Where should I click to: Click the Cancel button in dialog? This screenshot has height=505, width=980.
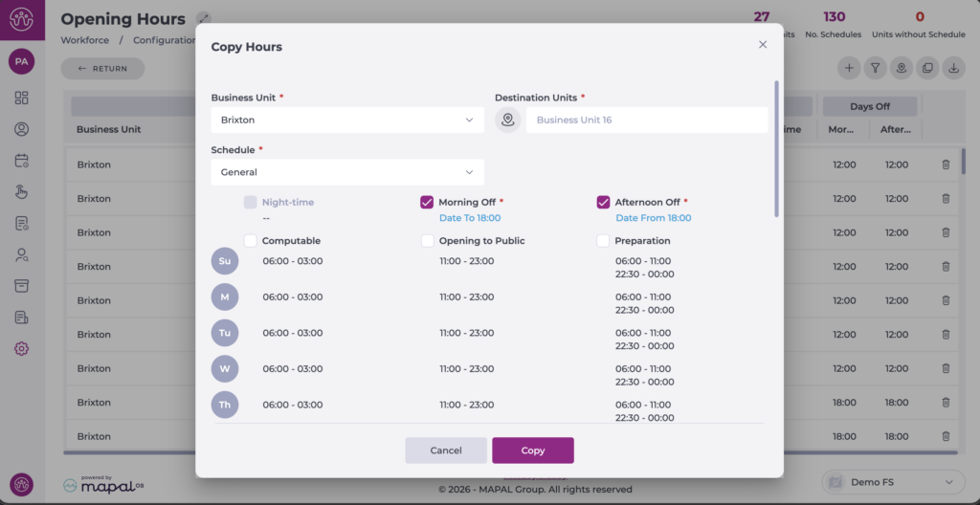point(446,450)
